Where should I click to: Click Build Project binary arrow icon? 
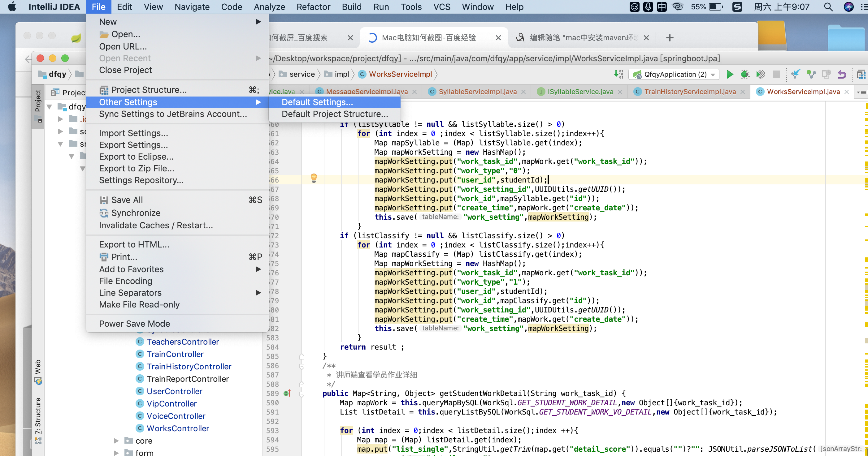pyautogui.click(x=618, y=74)
